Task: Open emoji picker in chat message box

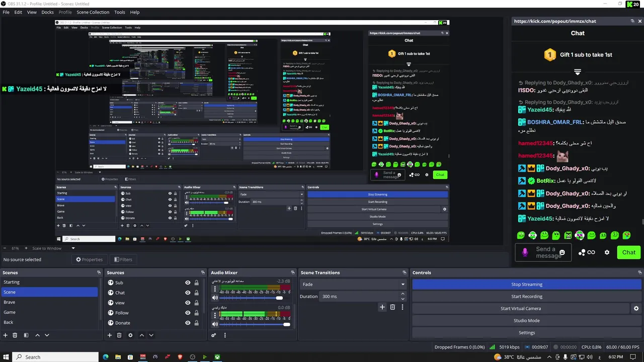Action: click(x=562, y=252)
